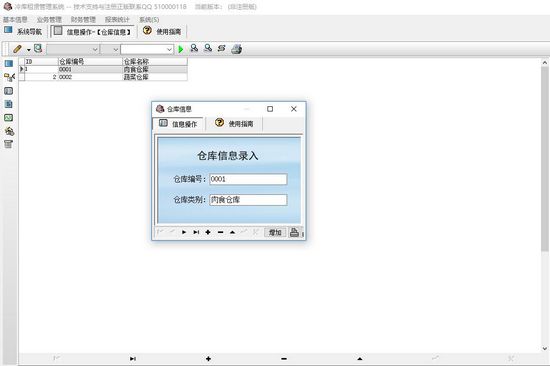
Task: Switch to the main window 使用指南 tab
Action: (162, 32)
